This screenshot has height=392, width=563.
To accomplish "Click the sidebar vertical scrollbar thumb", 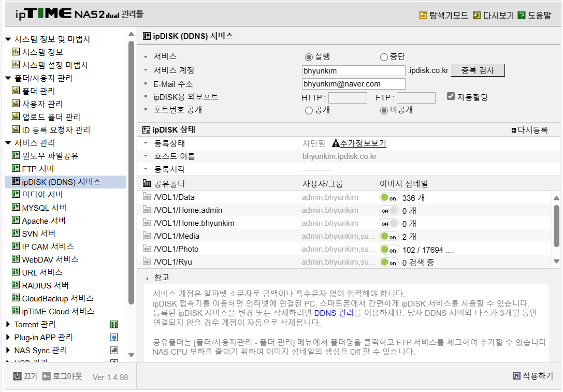I will coord(131,172).
